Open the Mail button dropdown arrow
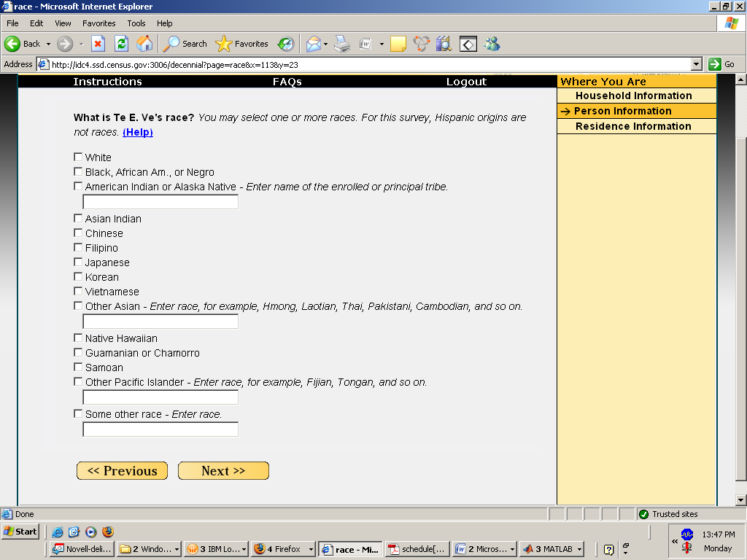This screenshot has height=560, width=747. click(326, 44)
